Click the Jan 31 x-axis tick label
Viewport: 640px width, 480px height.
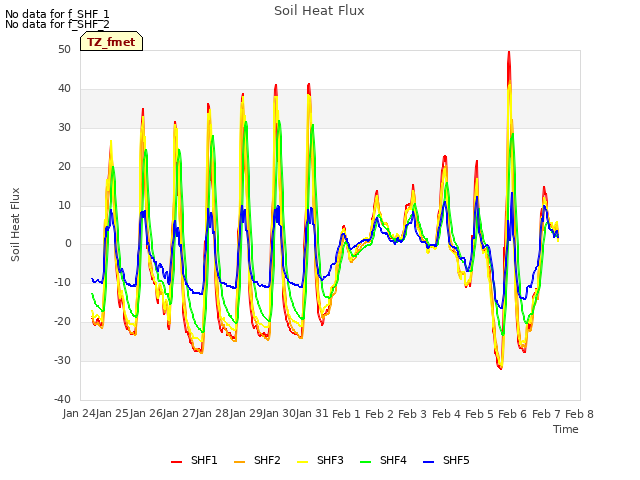click(312, 413)
